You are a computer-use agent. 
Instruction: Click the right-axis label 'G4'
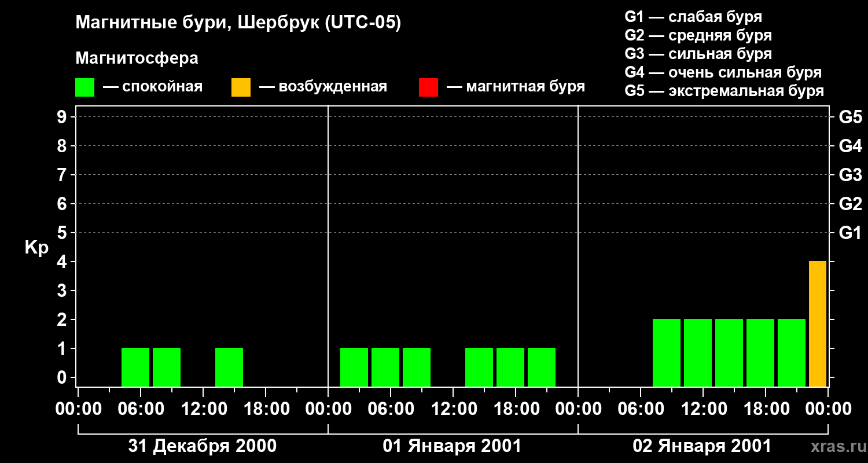point(850,146)
